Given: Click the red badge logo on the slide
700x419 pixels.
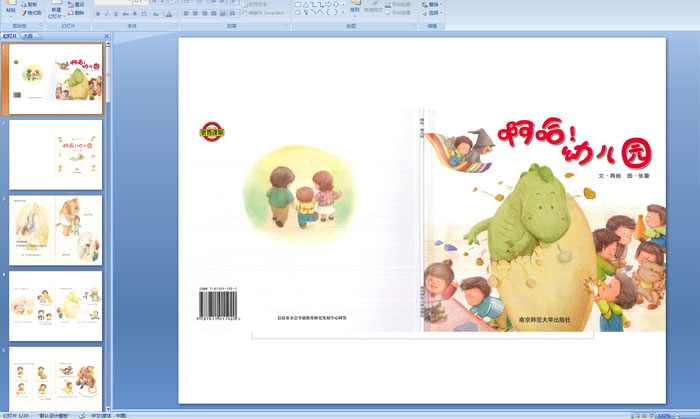Looking at the screenshot, I should (x=212, y=132).
